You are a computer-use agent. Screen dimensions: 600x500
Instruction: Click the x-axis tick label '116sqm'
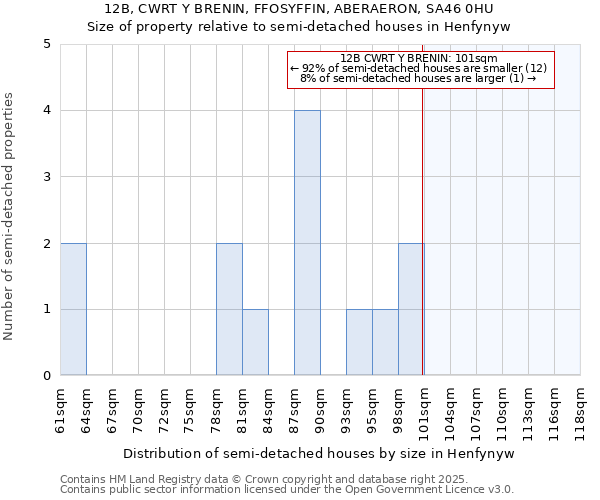coord(555,414)
